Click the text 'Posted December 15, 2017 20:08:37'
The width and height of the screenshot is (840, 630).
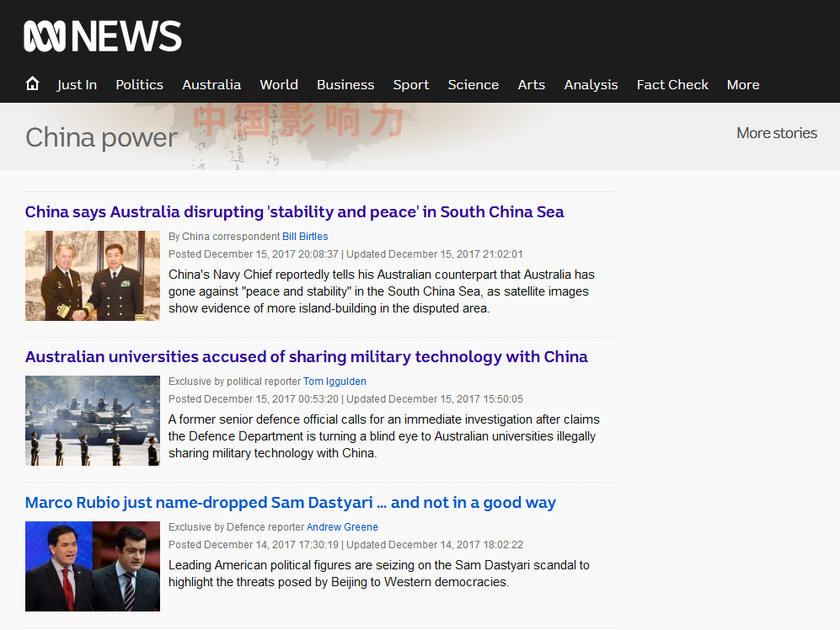pyautogui.click(x=254, y=254)
